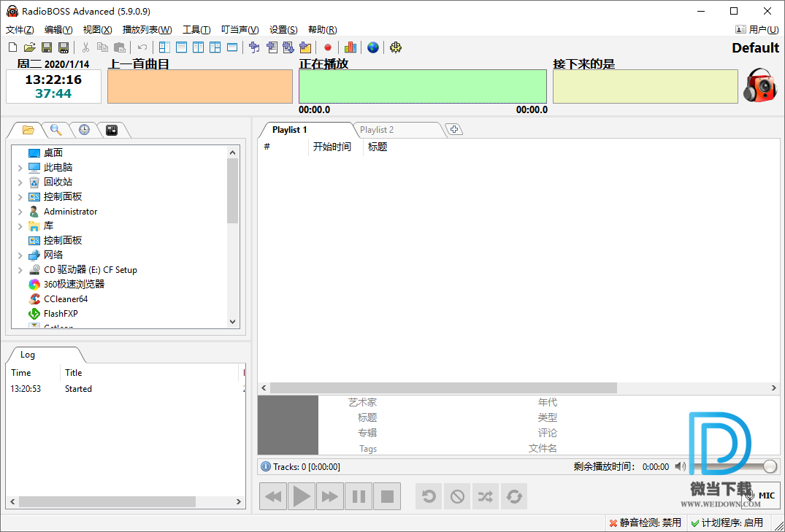Click the red speaker headphones logo
The height and width of the screenshot is (532, 785).
pos(760,85)
